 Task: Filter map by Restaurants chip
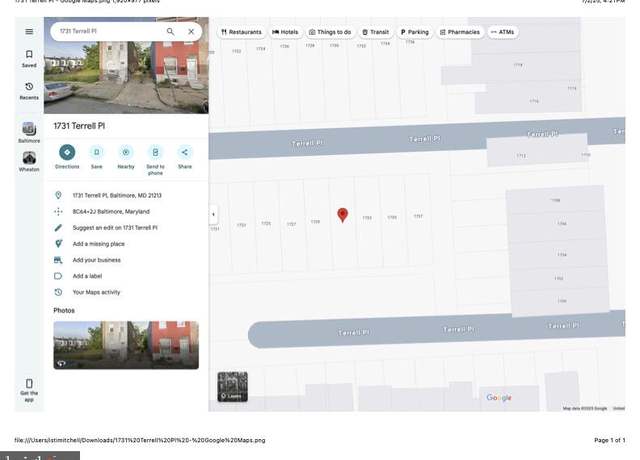point(241,32)
